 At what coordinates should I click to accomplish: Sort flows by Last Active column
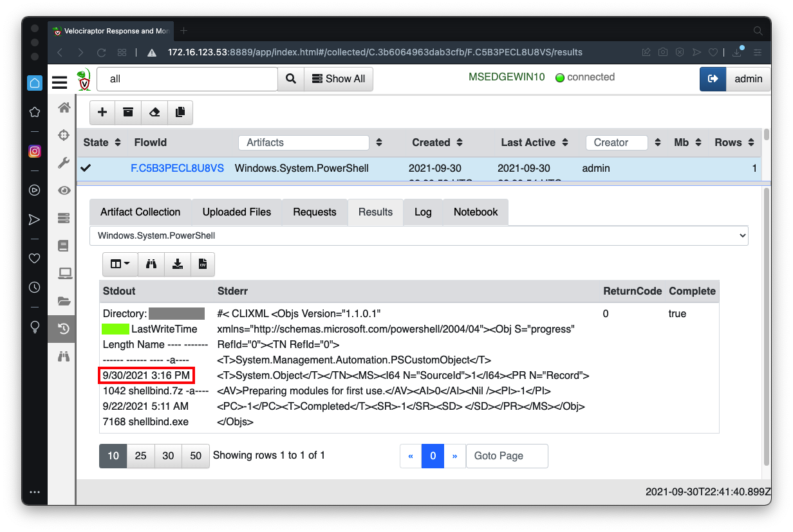click(x=565, y=142)
